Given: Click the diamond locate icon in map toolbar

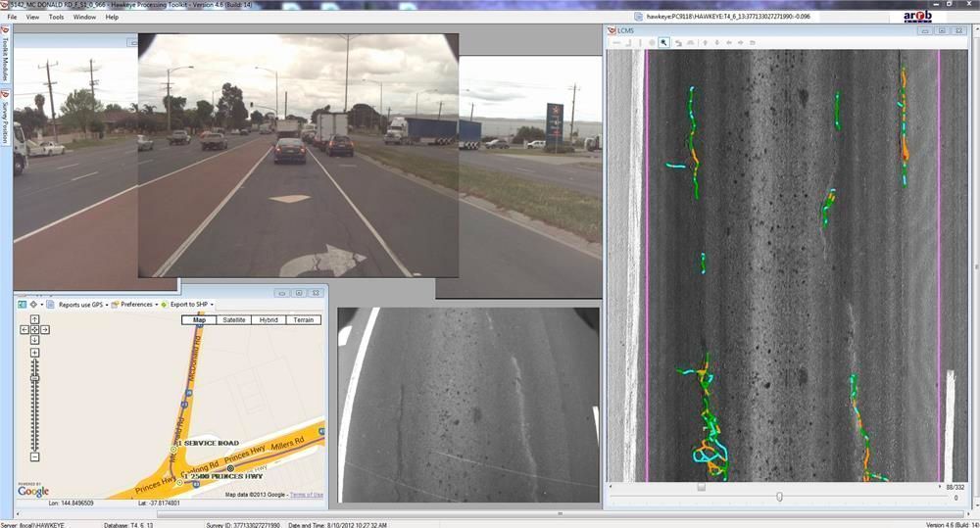Looking at the screenshot, I should coord(33,305).
